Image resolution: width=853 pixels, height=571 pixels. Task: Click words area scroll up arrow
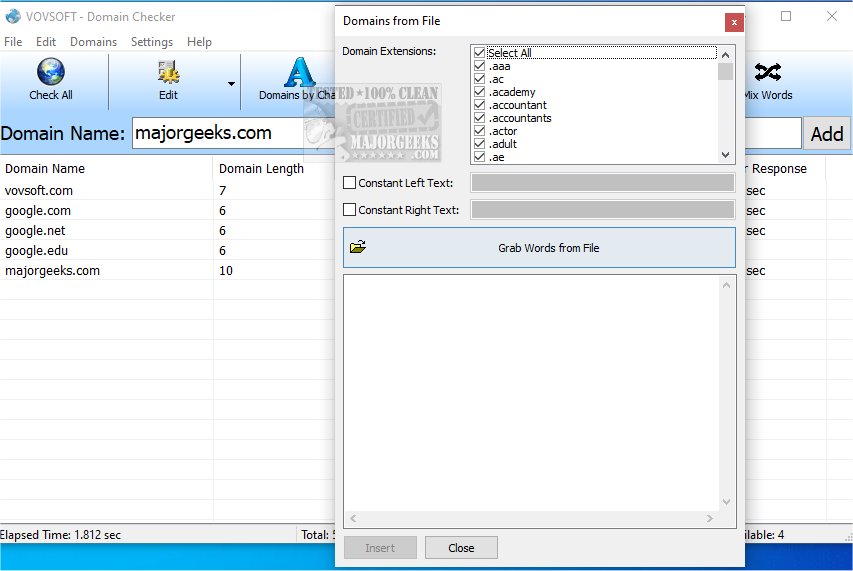point(726,285)
